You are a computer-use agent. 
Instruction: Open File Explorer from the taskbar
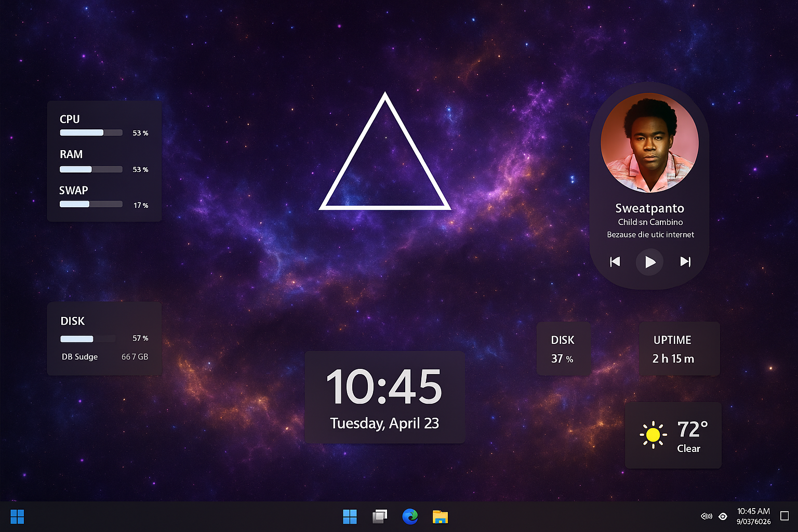click(441, 516)
